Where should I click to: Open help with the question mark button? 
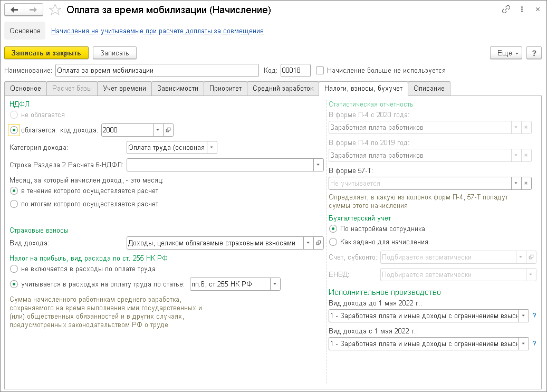[x=534, y=53]
